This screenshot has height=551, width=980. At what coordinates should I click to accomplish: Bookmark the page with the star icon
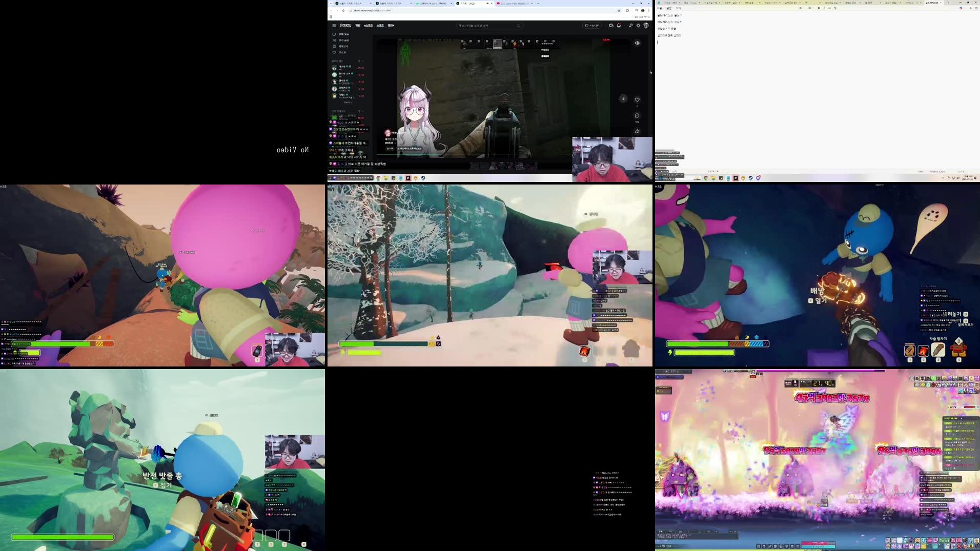tap(619, 10)
